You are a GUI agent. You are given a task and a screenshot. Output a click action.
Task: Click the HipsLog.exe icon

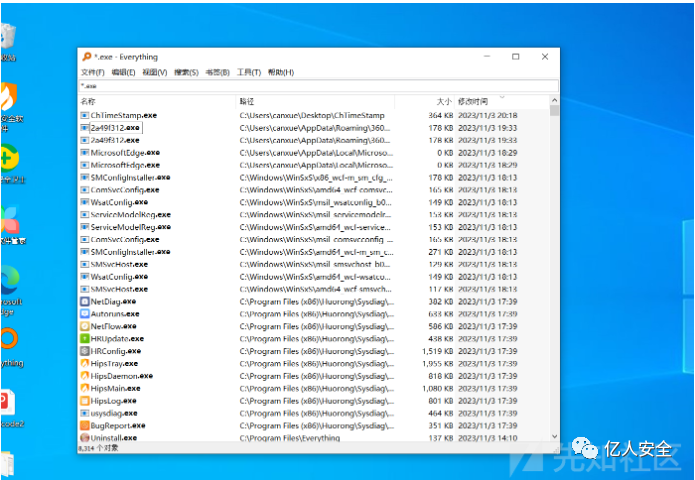[x=85, y=401]
